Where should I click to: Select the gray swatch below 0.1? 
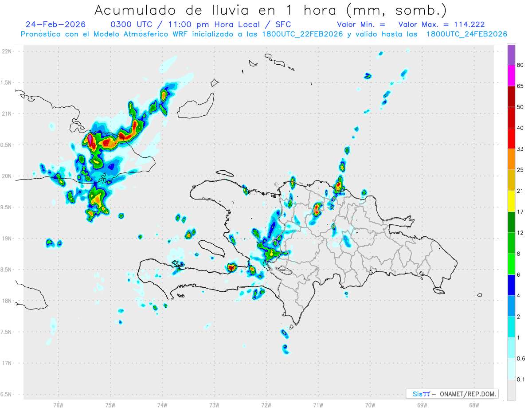pyautogui.click(x=511, y=390)
